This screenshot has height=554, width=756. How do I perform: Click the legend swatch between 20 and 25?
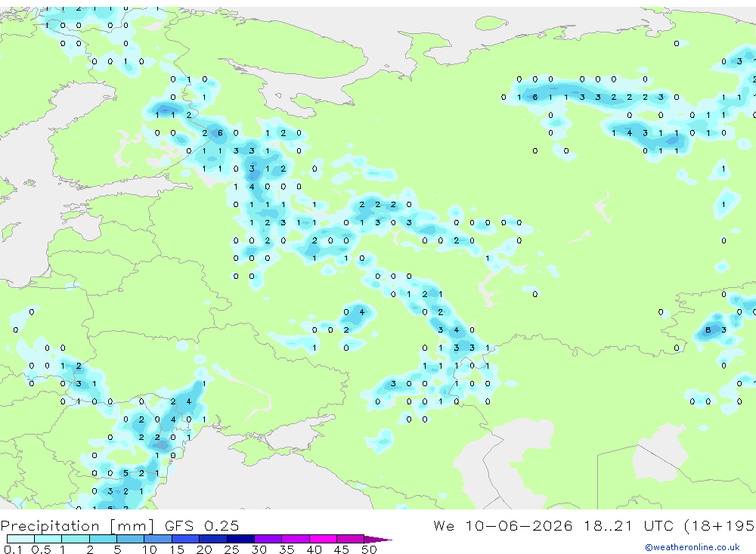pyautogui.click(x=213, y=539)
